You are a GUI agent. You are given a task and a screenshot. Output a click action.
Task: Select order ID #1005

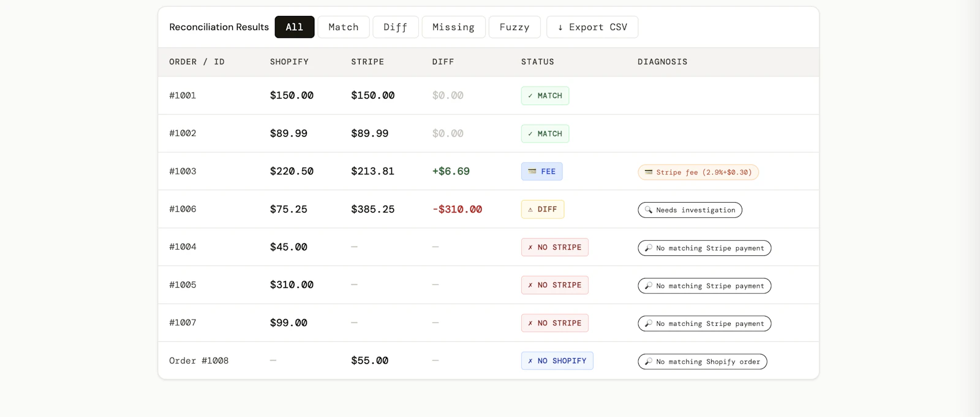183,285
